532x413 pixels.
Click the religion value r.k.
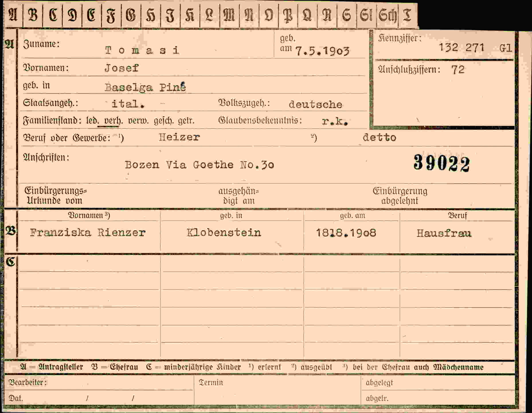(x=335, y=121)
